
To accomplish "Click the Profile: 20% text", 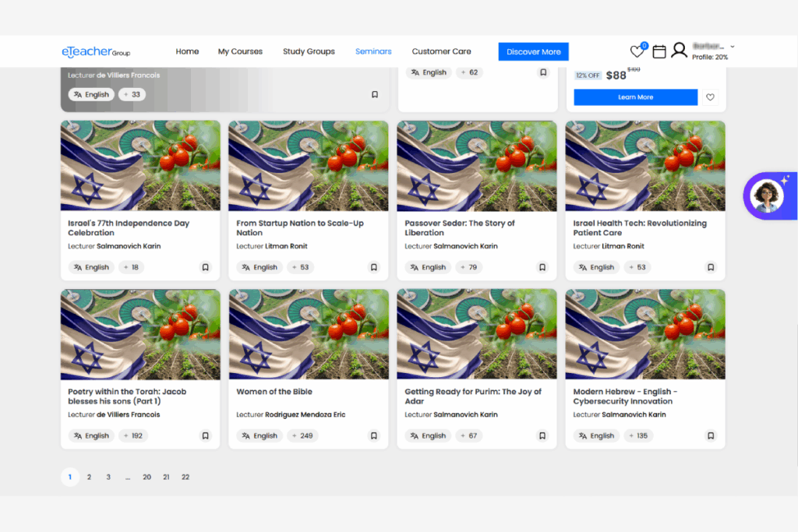I will (x=710, y=57).
